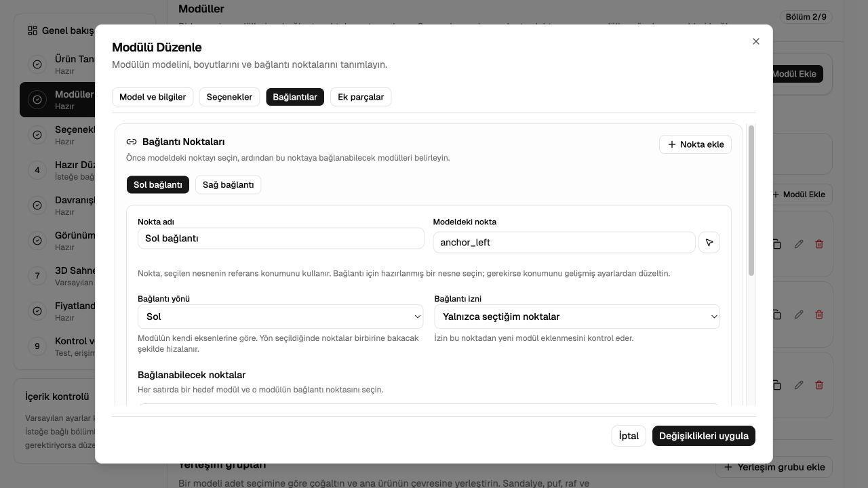Screen dimensions: 868x488
Task: Click the check icon next to Davranış
Action: pos(37,205)
